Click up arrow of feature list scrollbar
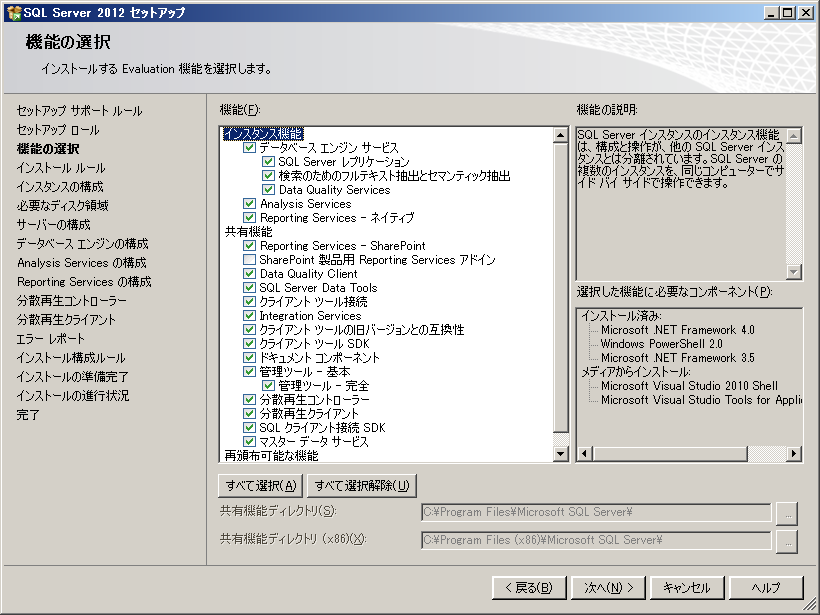The width and height of the screenshot is (820, 615). (560, 134)
